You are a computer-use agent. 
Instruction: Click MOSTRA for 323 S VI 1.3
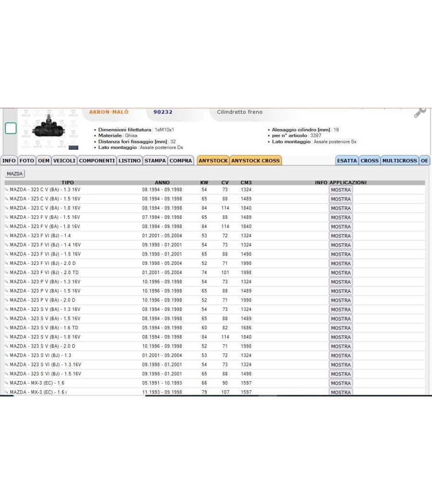pos(341,356)
